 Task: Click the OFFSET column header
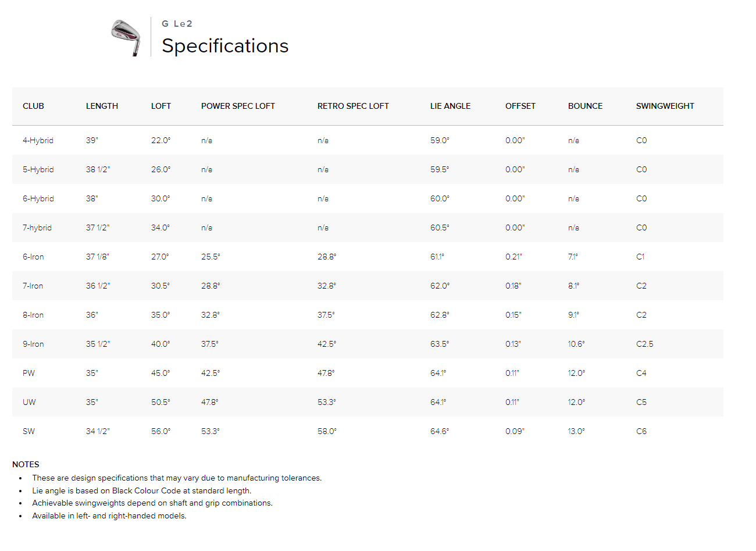[x=520, y=106]
